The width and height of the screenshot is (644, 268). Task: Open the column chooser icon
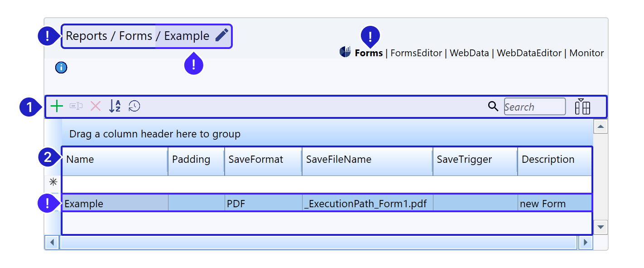pos(582,107)
